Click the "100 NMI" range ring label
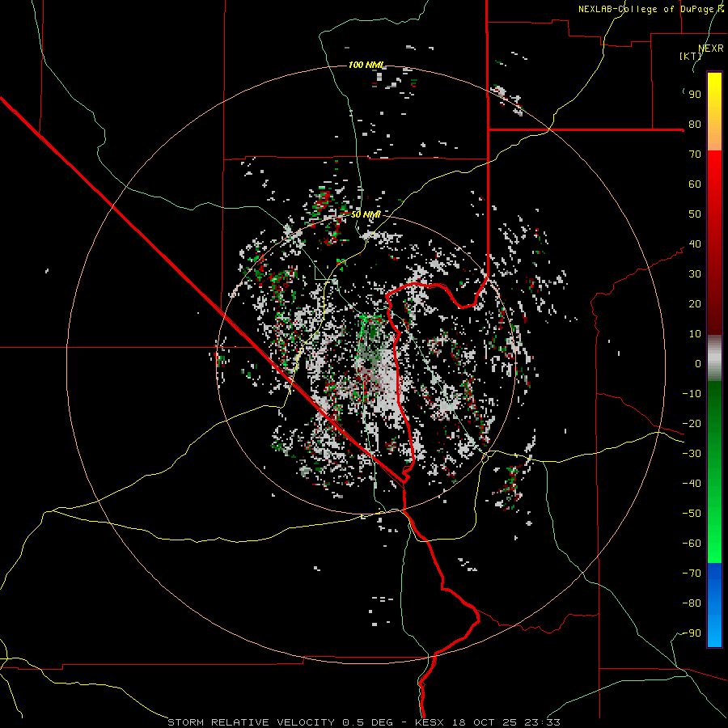 coord(366,65)
